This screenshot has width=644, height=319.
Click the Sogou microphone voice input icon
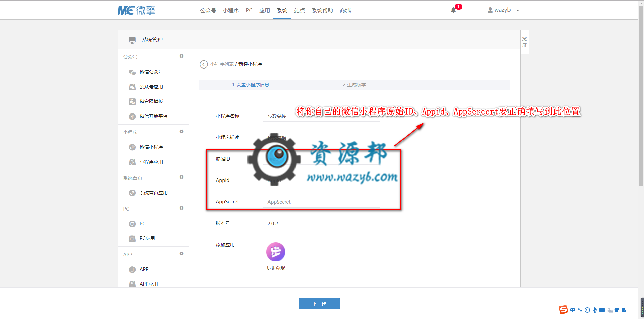[x=594, y=310]
